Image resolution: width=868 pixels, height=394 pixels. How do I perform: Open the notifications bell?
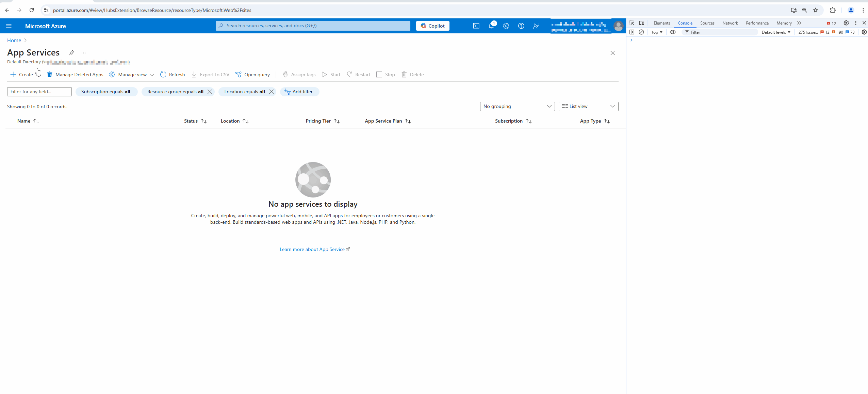point(491,26)
